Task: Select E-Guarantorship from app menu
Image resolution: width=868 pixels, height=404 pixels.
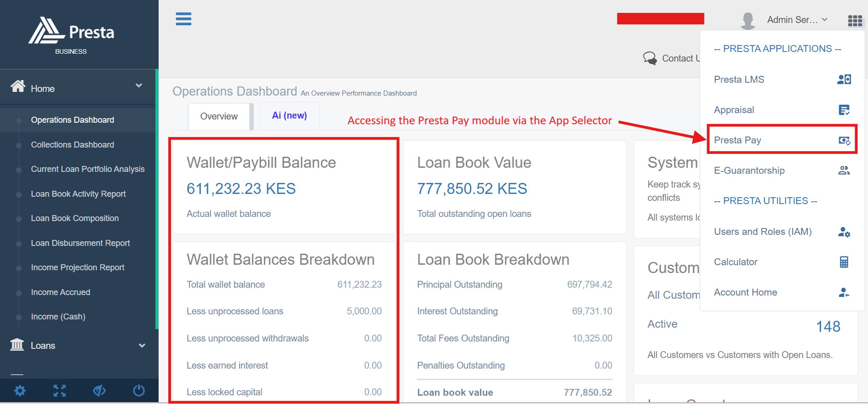Action: coord(782,171)
